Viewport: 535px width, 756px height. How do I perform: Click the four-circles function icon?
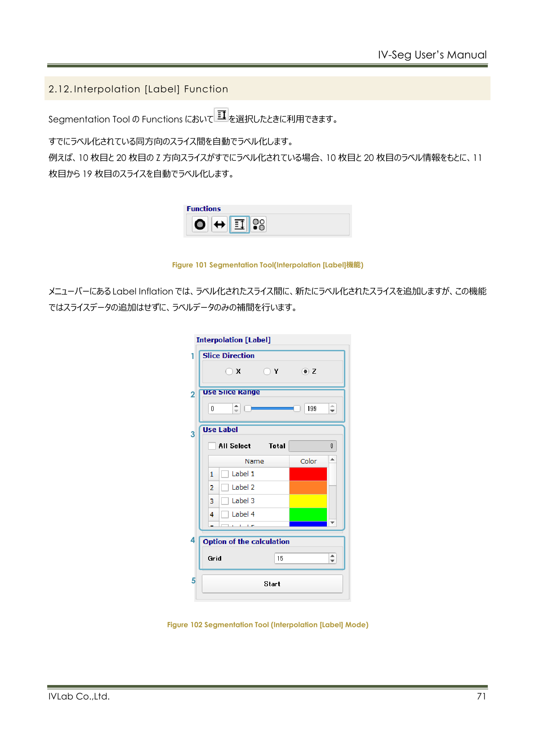click(x=259, y=224)
